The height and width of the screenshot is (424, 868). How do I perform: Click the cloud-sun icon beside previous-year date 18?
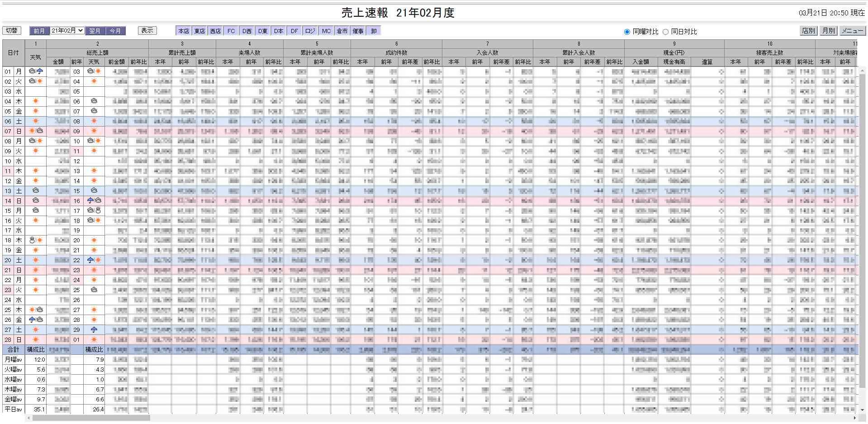tap(94, 221)
